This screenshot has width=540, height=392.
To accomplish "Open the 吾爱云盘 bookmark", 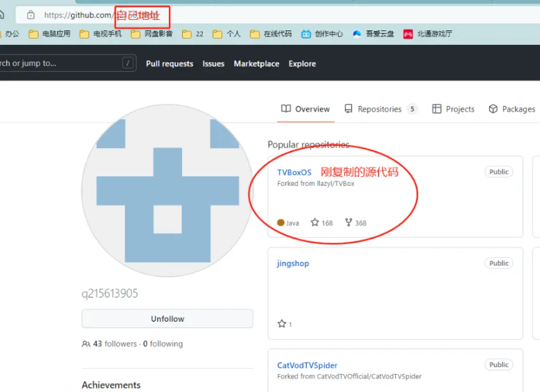I will coord(373,34).
